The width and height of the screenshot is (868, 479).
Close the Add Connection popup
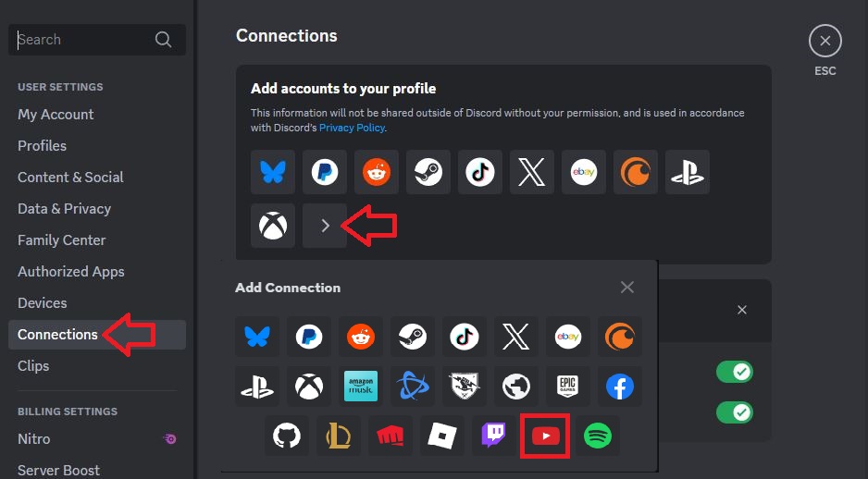(x=627, y=288)
